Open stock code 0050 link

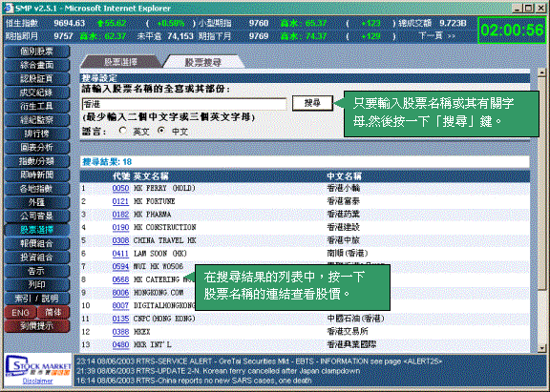click(120, 189)
